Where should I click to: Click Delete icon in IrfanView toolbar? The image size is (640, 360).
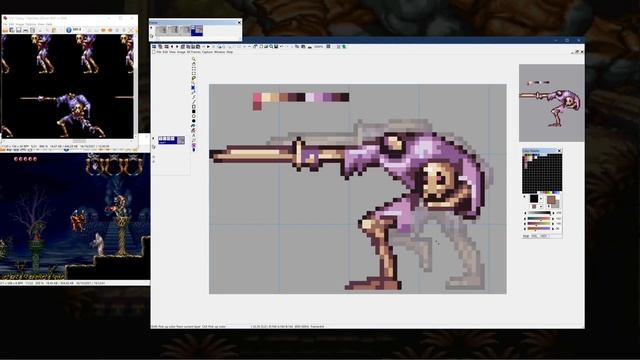(33, 30)
